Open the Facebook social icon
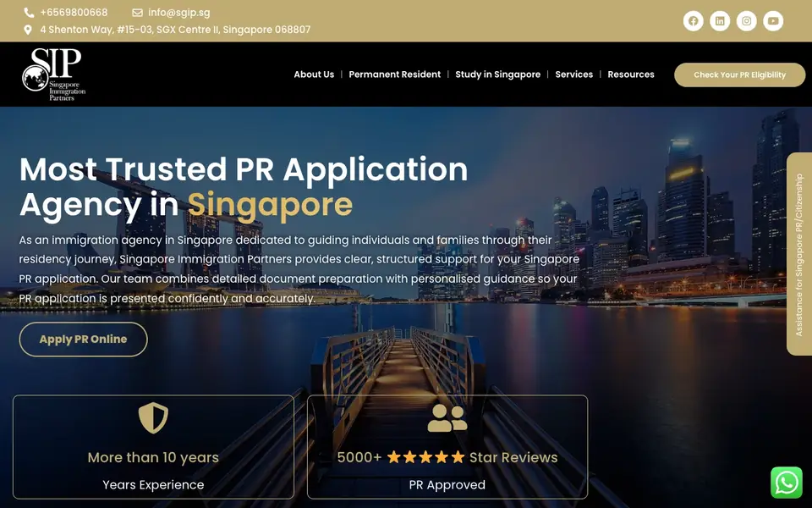 click(x=693, y=20)
